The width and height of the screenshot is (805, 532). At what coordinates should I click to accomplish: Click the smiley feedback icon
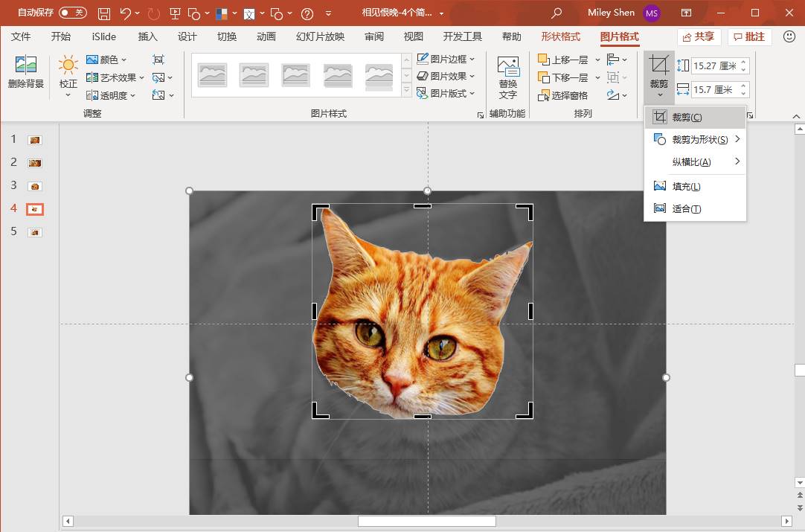(x=789, y=36)
